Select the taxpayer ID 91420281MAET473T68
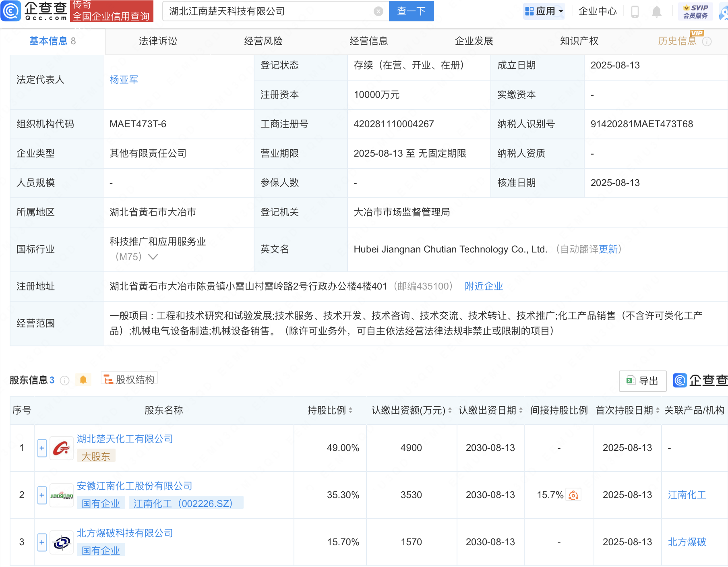The image size is (728, 567). pos(642,124)
